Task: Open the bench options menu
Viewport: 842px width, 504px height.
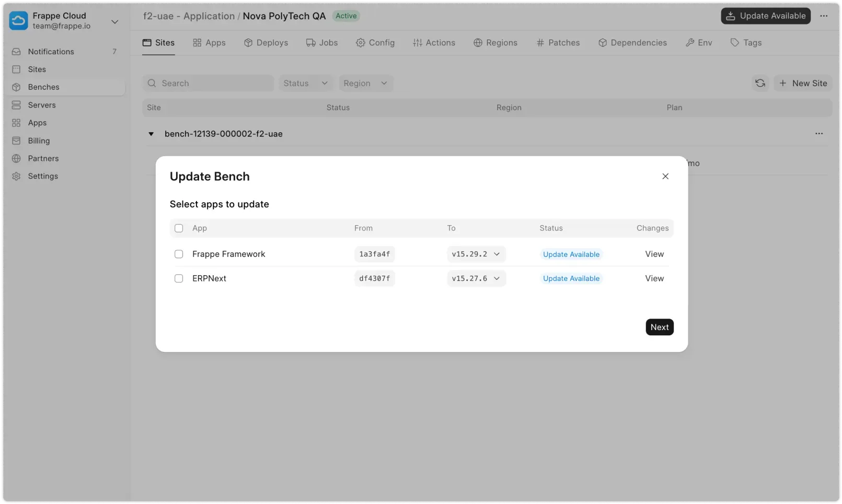Action: (818, 134)
